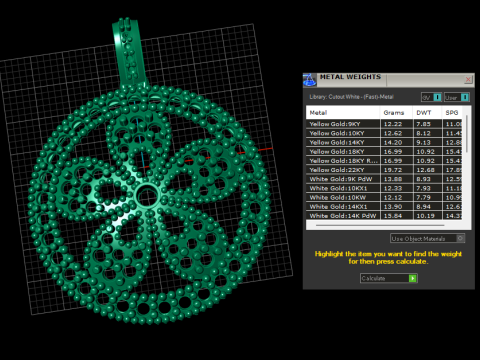Click the 13.90 grams value

(393, 207)
